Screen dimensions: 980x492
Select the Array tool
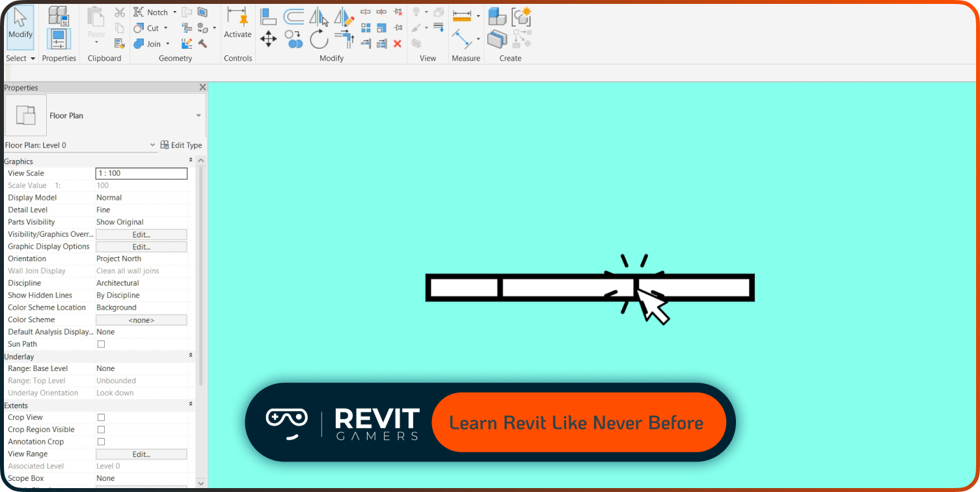click(x=365, y=28)
